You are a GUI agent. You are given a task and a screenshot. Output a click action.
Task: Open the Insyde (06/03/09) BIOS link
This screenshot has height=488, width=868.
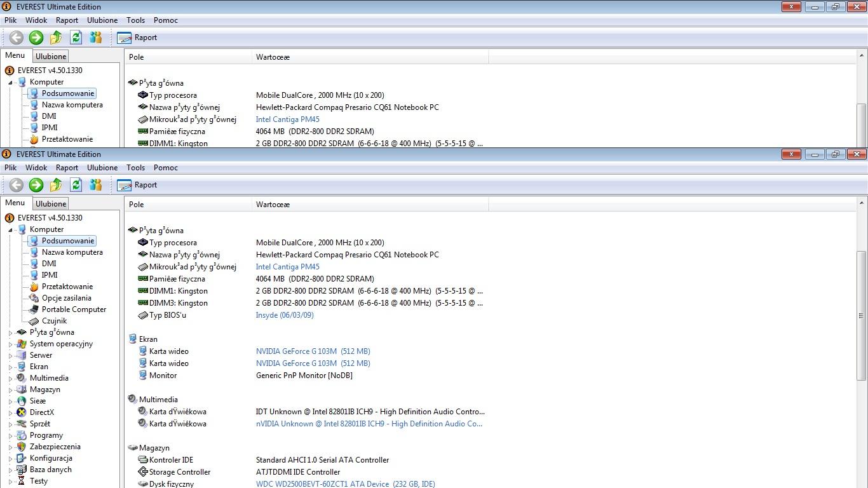point(285,315)
